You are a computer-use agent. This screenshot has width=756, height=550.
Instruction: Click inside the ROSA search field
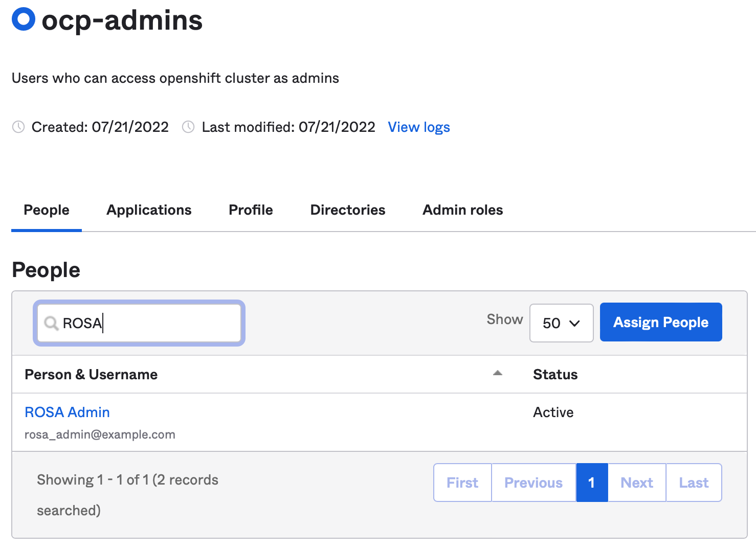tap(139, 323)
